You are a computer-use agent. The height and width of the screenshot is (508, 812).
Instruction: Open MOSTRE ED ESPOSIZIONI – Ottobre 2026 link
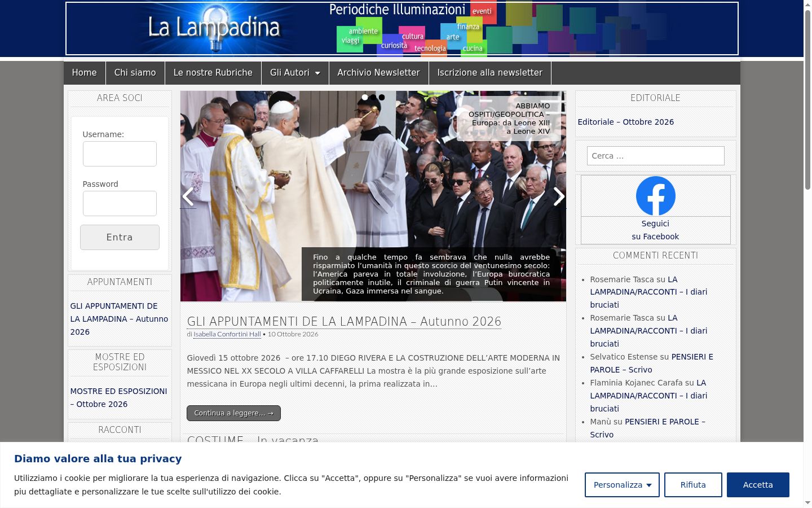click(x=118, y=397)
